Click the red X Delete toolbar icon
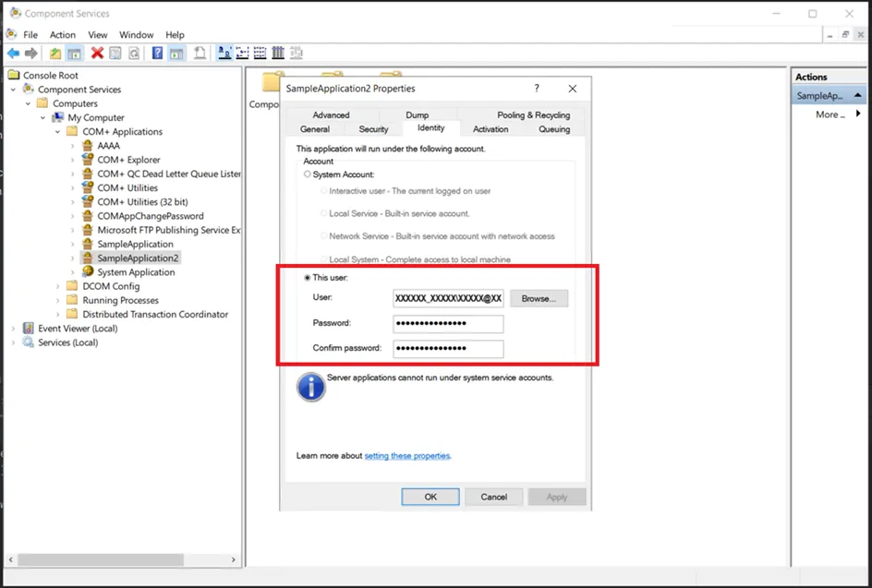Viewport: 872px width, 588px height. [x=97, y=54]
